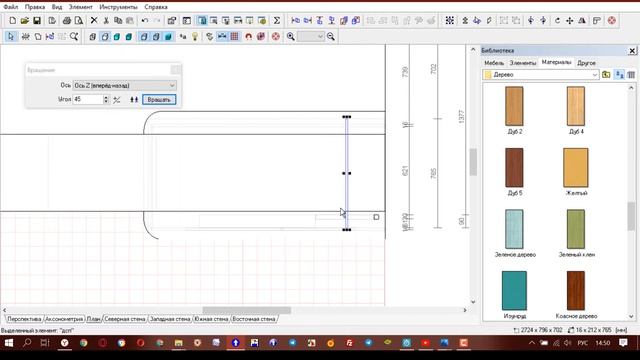Zoom out with the magnifier minus icon

[331, 37]
